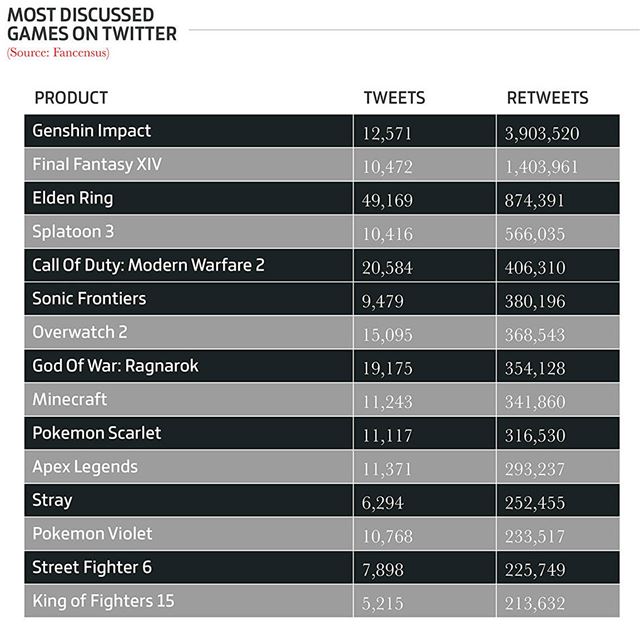
Task: Click Genshin Impact retweets value 3,903,520
Action: 543,133
